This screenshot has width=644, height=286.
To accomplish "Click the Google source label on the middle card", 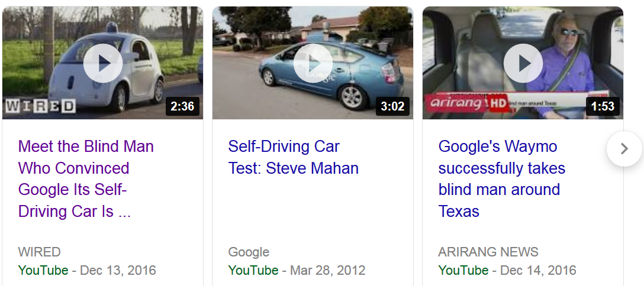I will pos(249,252).
